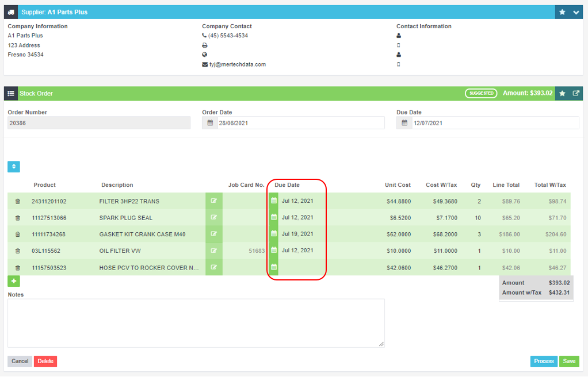Open the Order Date calendar icon

tap(210, 123)
